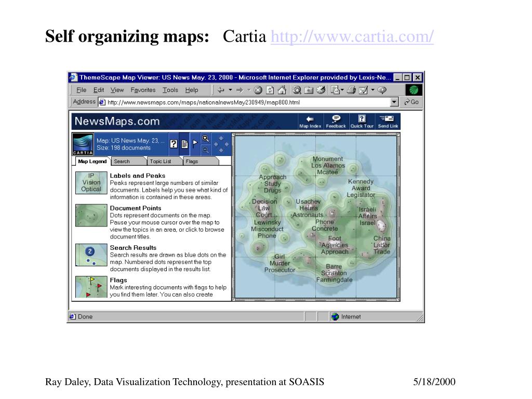Switch to the Topic List tab
Image resolution: width=532 pixels, height=399 pixels.
point(165,162)
